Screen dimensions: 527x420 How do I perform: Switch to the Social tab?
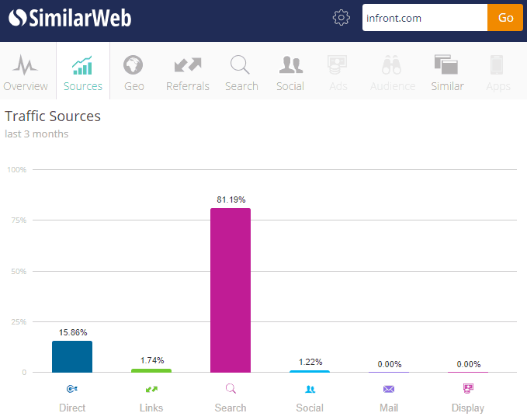pos(290,71)
